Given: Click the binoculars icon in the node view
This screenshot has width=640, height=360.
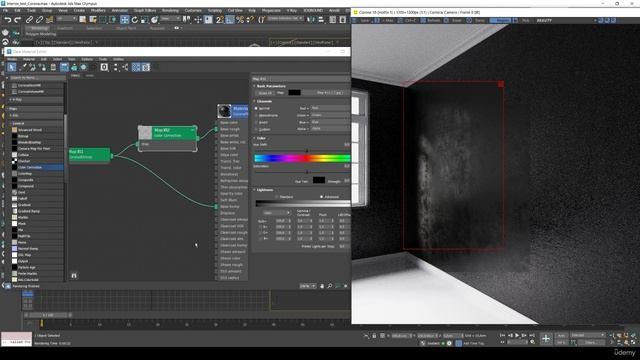Looking at the screenshot, I should click(74, 276).
